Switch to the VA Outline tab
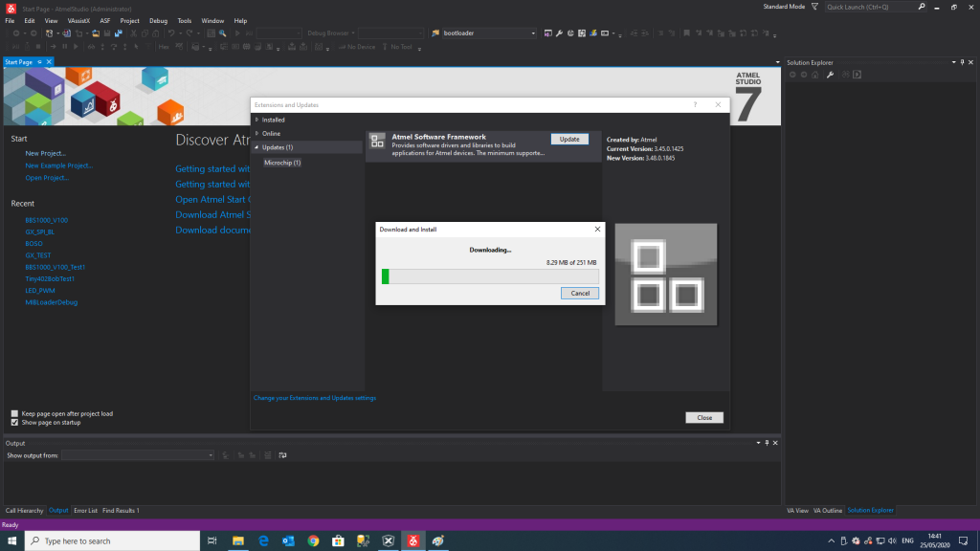Screen dimensions: 980x551 (828, 511)
